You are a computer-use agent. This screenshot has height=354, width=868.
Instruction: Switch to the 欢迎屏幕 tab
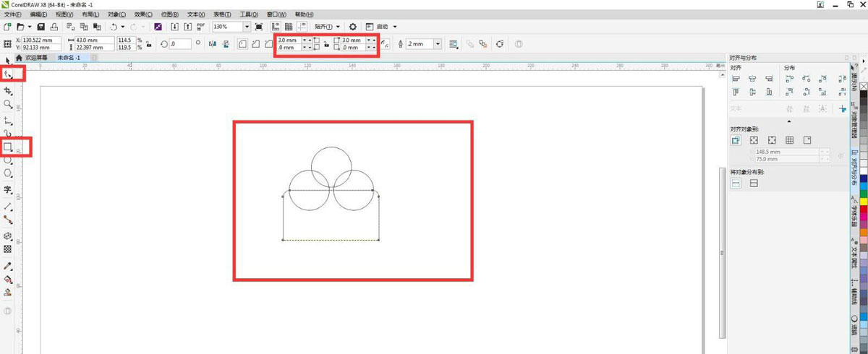pyautogui.click(x=35, y=57)
